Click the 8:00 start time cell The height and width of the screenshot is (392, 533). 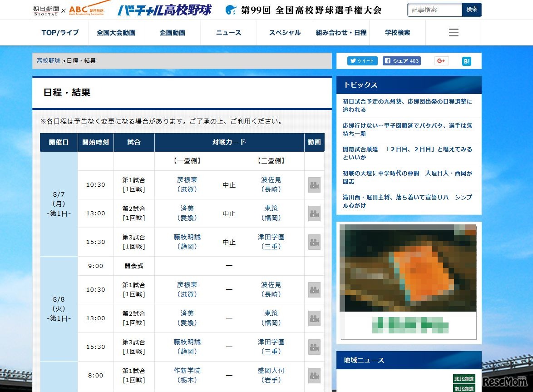pyautogui.click(x=95, y=375)
